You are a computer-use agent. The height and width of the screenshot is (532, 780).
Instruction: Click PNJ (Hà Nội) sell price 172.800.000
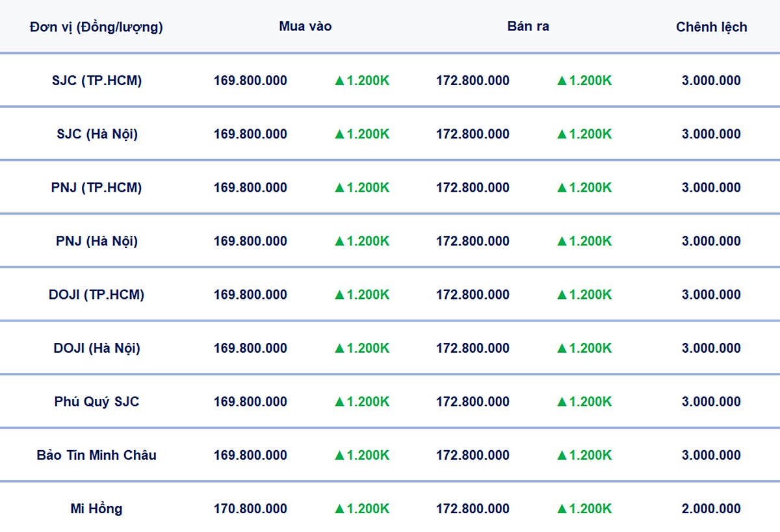point(473,241)
